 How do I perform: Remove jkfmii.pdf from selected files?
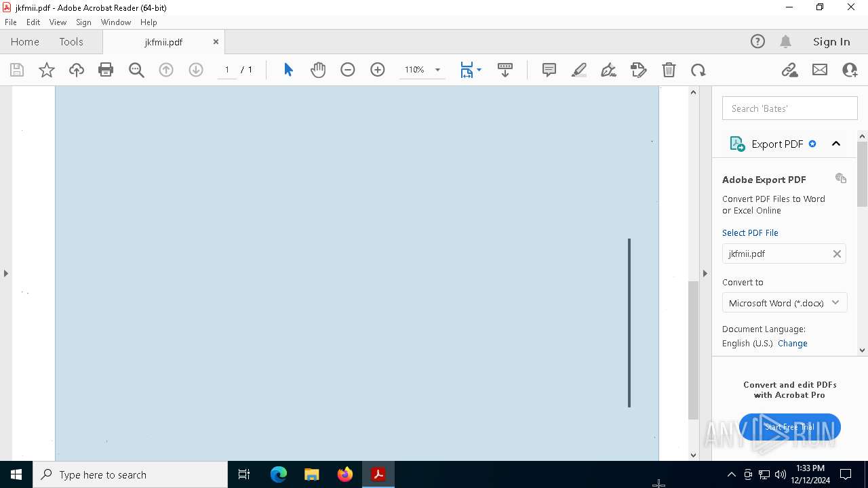(837, 253)
